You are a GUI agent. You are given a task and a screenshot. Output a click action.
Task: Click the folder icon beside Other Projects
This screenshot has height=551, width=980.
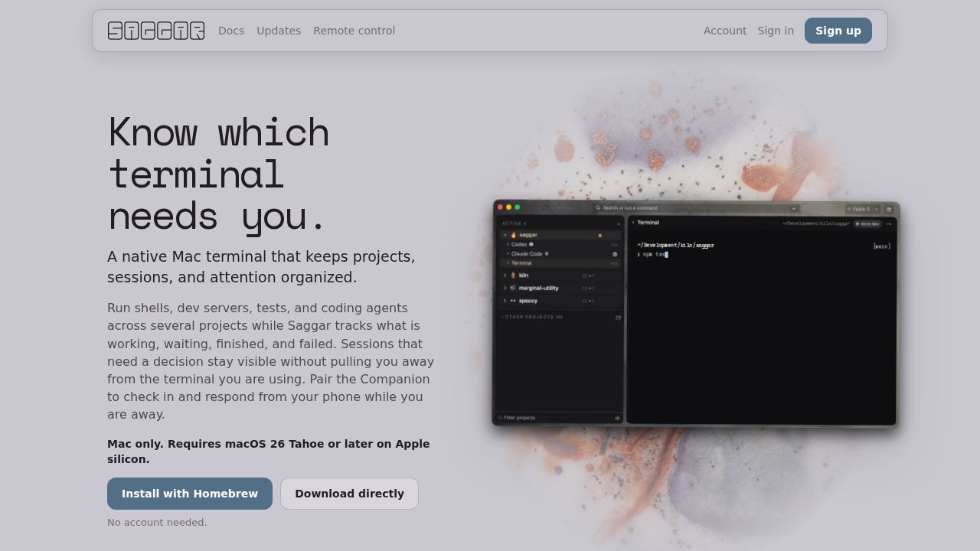(618, 318)
